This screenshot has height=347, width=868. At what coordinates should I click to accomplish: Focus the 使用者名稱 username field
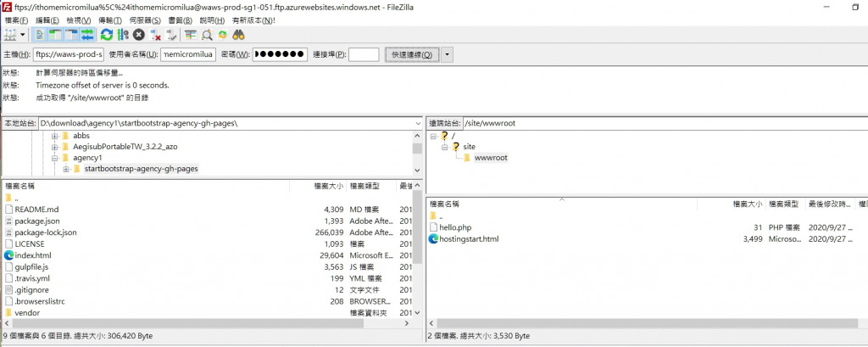[188, 54]
